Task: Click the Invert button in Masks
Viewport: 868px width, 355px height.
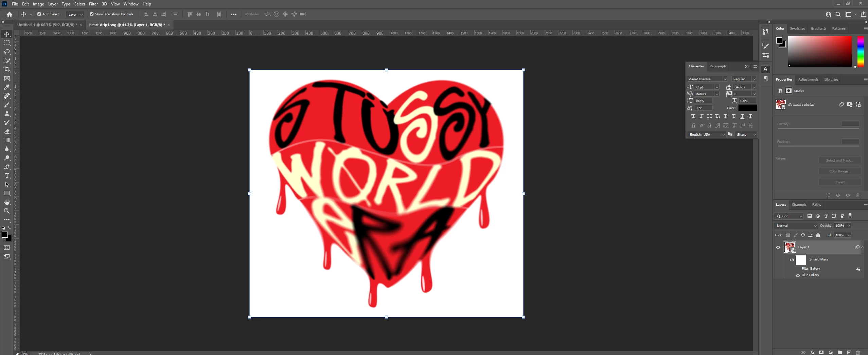Action: (839, 182)
